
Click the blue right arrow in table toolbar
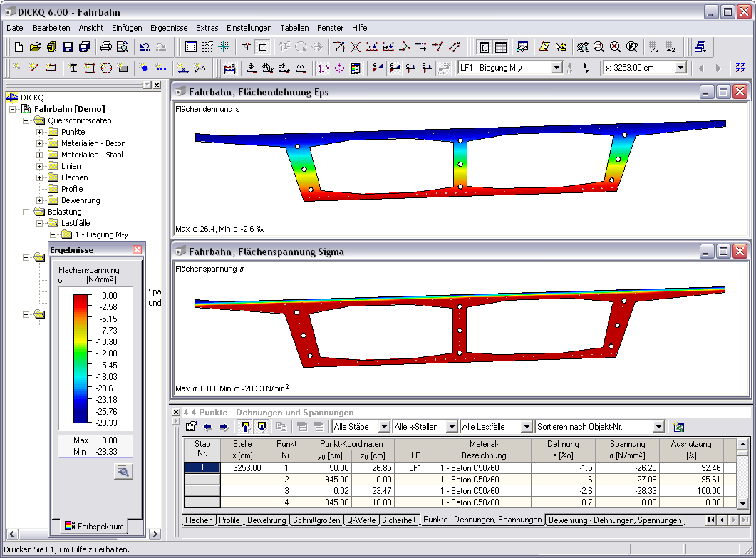224,427
